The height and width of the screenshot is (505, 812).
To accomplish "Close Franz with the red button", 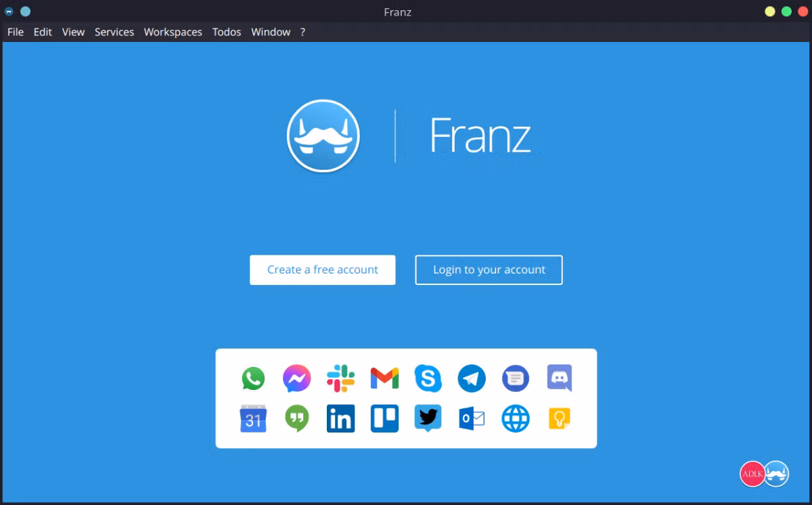I will coord(803,12).
